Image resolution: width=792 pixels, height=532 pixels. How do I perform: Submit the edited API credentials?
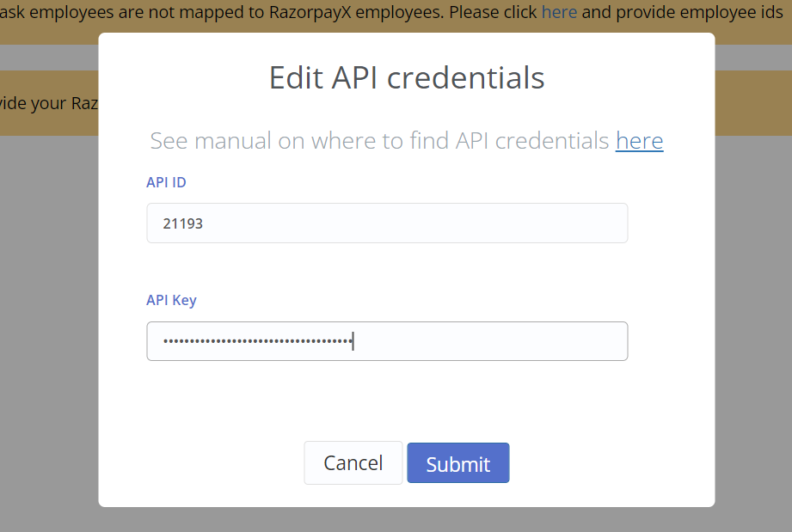click(457, 463)
